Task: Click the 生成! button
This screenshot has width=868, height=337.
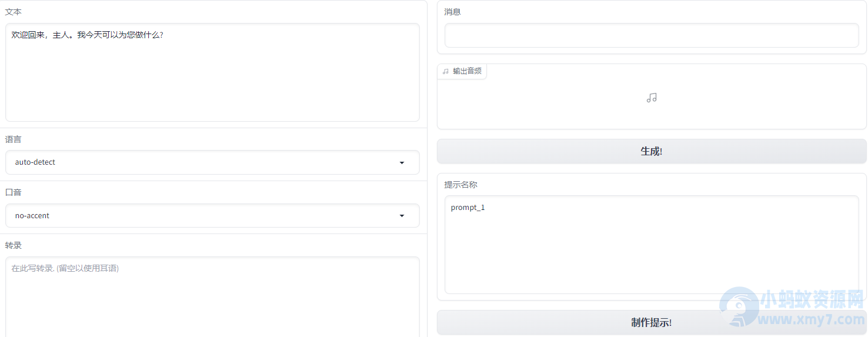Action: point(652,151)
